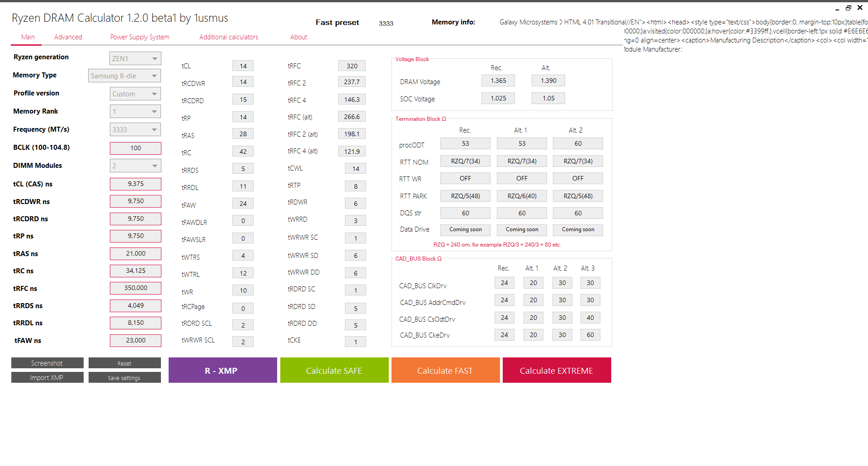Expand the Ryzen generation dropdown
The image size is (868, 466).
pos(135,58)
